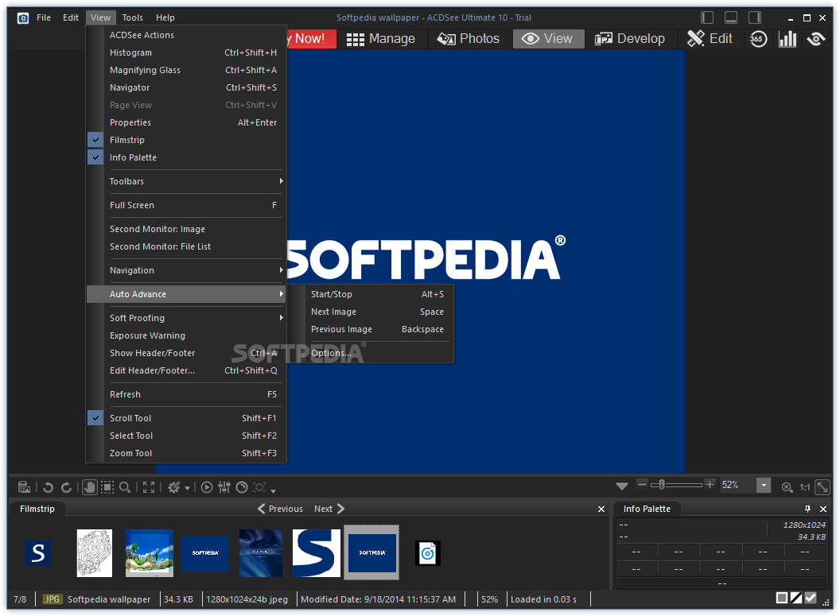Click the zoom slider handle
Viewport: 840px width, 616px height.
click(x=662, y=485)
